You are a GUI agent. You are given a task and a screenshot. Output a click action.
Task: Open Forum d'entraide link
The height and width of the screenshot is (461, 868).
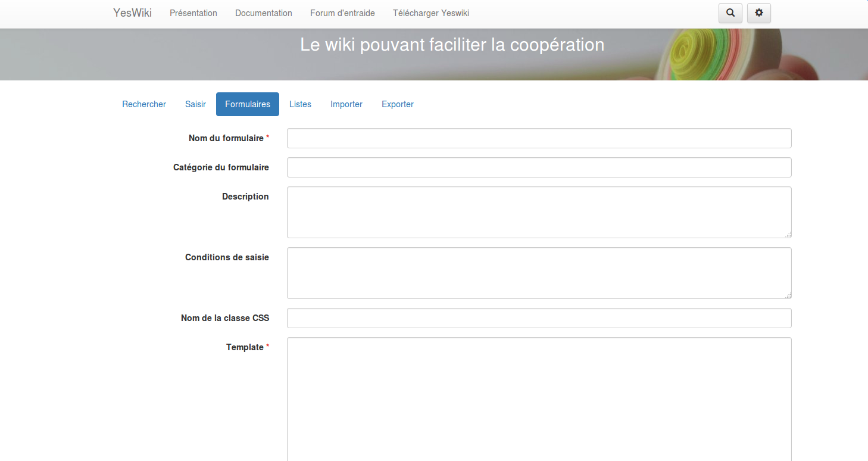[x=342, y=13]
